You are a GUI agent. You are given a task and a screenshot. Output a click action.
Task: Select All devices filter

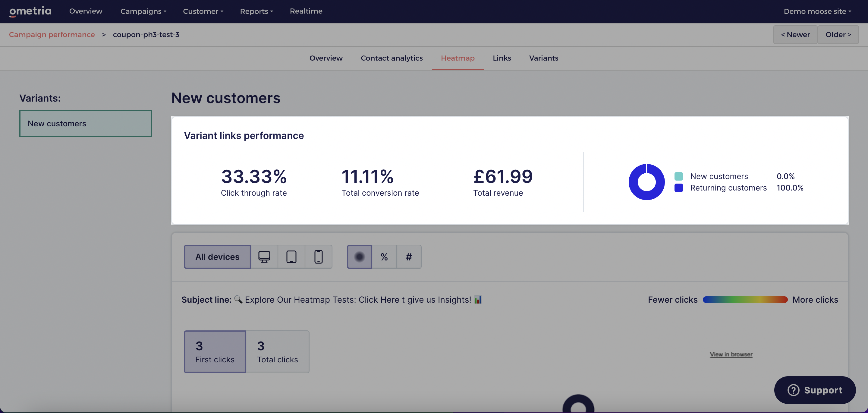217,257
